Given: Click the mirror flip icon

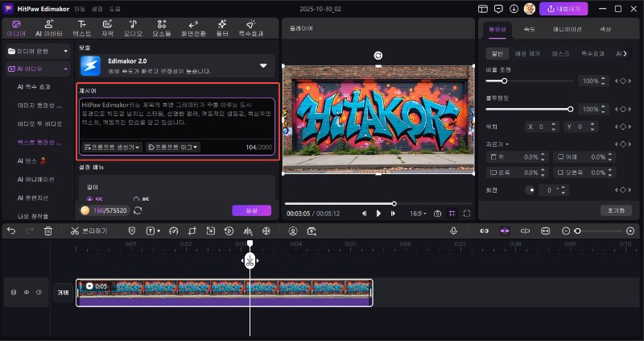Looking at the screenshot, I should point(248,231).
